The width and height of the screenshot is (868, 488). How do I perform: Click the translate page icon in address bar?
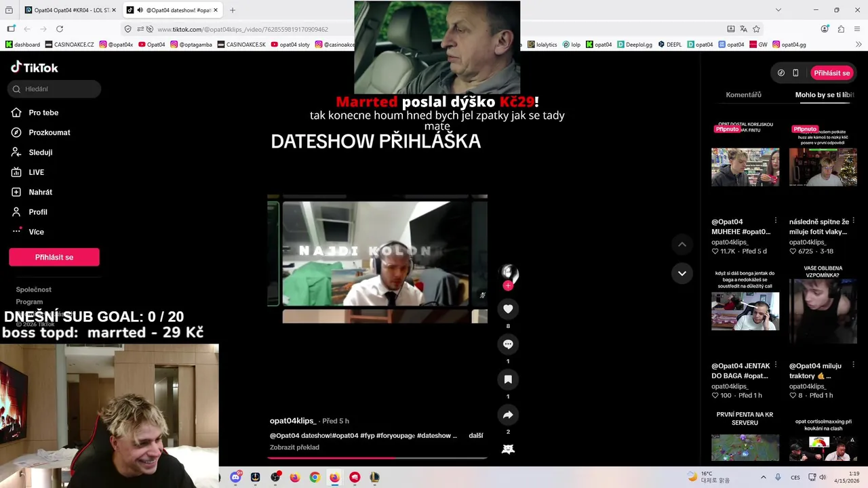[743, 29]
